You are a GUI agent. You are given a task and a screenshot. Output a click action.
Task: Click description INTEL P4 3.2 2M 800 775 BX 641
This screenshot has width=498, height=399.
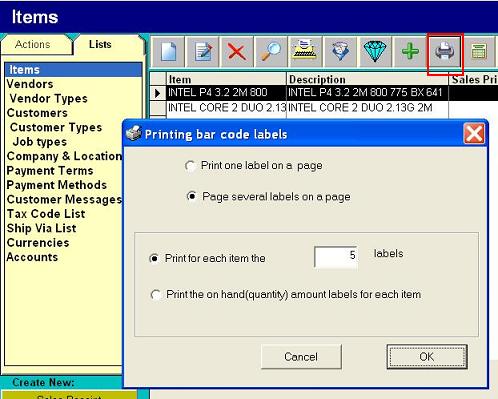pos(367,93)
